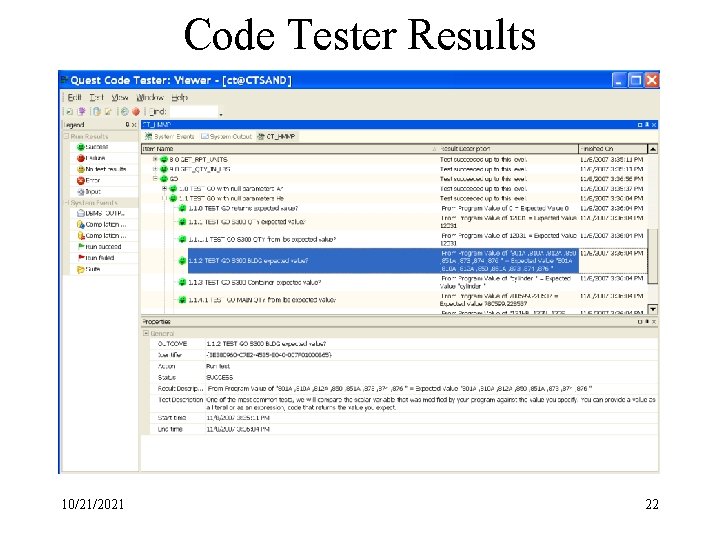720x540 pixels.
Task: Click the pencil edit toolbar icon
Action: tap(108, 111)
